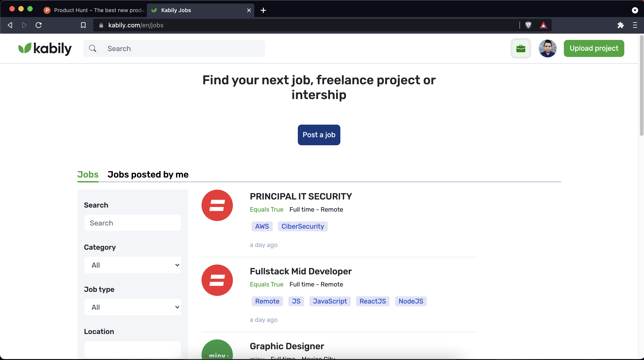The width and height of the screenshot is (644, 360).
Task: Switch to Product Hunt browser tab
Action: [95, 10]
